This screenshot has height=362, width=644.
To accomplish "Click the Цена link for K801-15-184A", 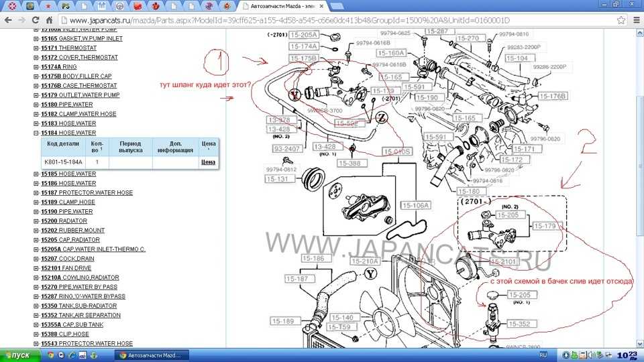I will 208,162.
